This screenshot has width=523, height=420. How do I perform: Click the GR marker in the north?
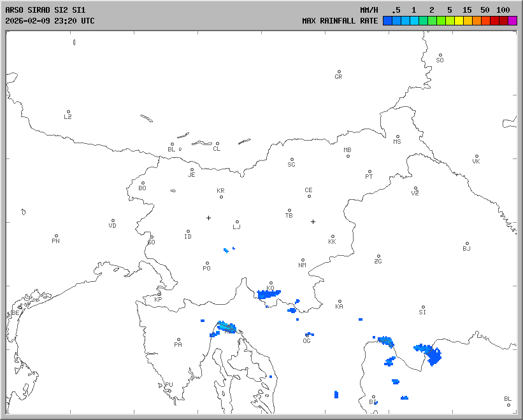(339, 72)
